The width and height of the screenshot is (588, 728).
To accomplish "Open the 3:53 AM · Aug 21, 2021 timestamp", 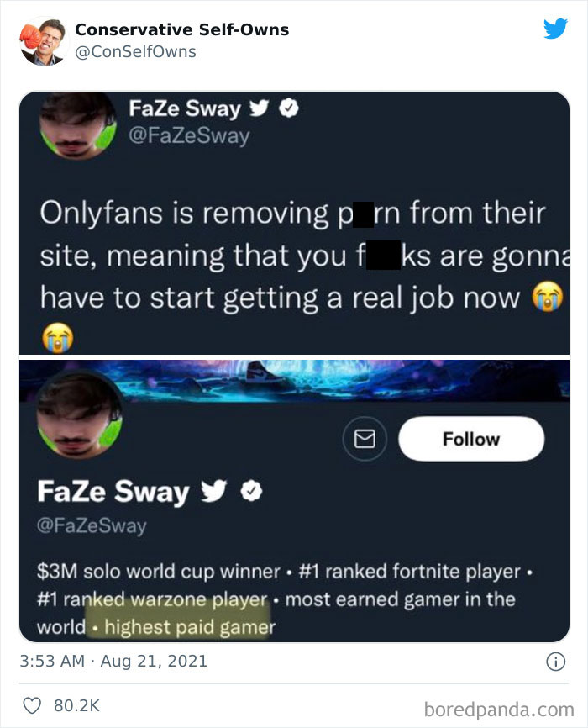I will pyautogui.click(x=113, y=662).
